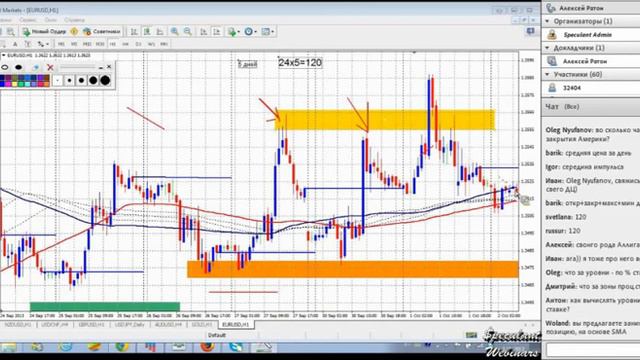Click the '24x5=120' text label on chart

pyautogui.click(x=300, y=62)
